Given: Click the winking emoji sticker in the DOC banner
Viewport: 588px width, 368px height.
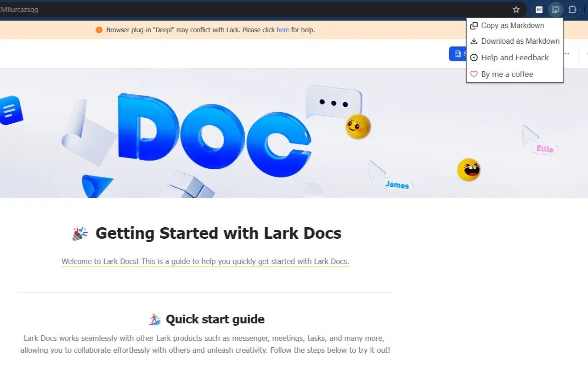Looking at the screenshot, I should (358, 127).
